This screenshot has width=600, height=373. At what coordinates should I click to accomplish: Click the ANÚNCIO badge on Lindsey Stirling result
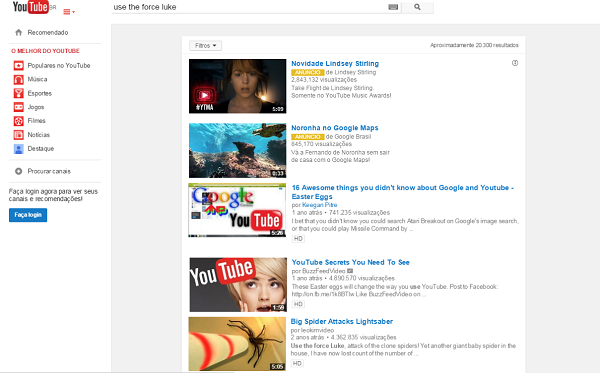pyautogui.click(x=308, y=72)
